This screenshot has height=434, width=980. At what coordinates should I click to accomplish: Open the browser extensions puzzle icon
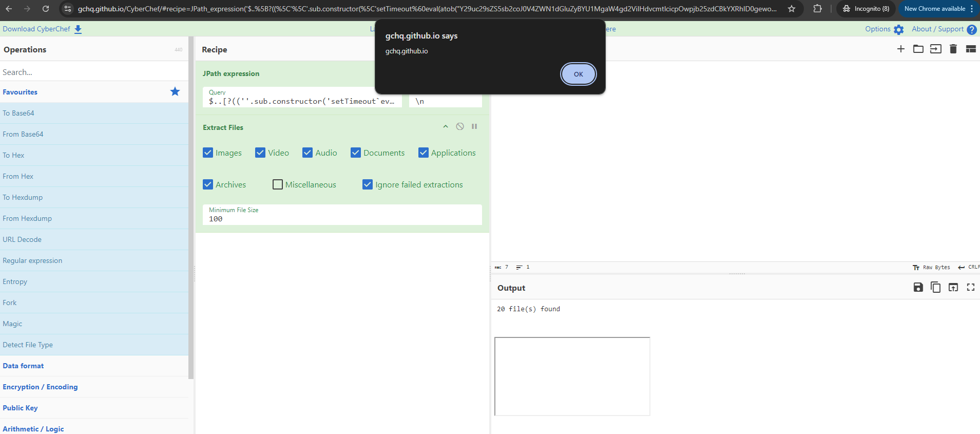[818, 9]
